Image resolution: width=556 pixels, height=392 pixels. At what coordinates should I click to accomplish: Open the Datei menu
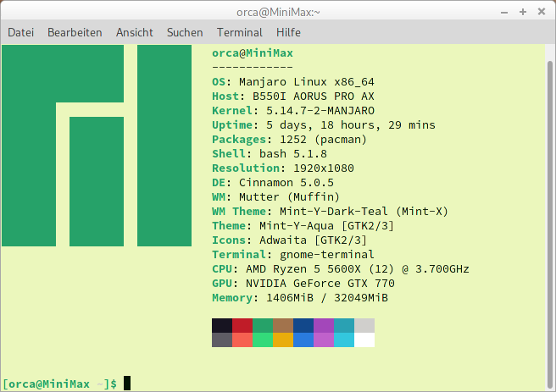coord(21,32)
